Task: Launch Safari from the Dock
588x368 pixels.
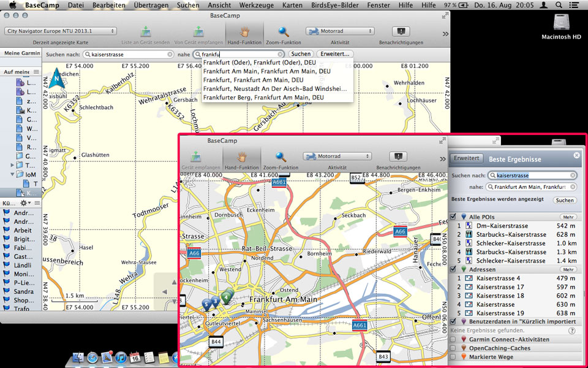Action: click(x=92, y=358)
